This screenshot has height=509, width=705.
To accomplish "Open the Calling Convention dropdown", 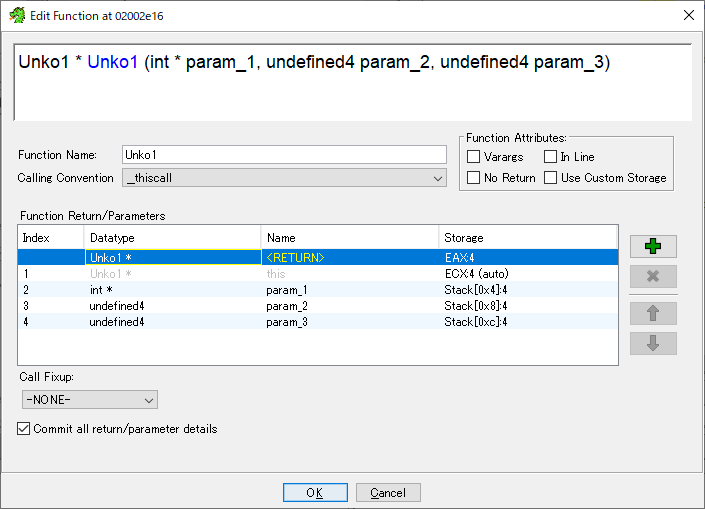I will coord(284,178).
